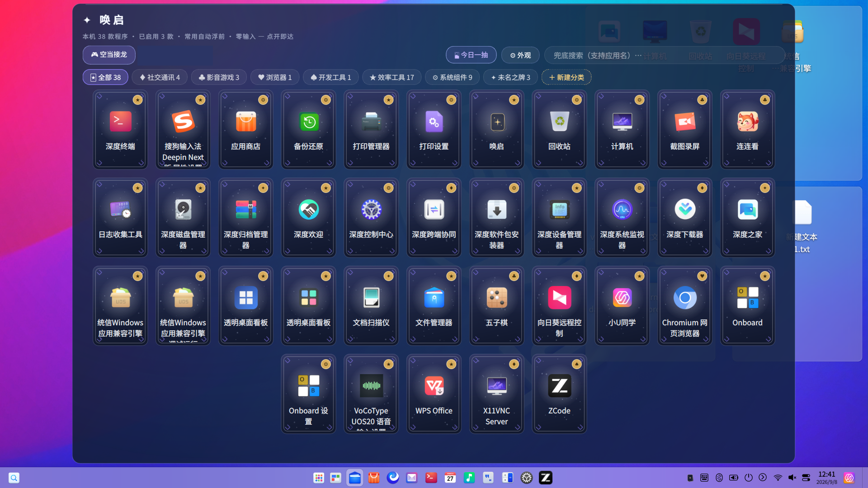Viewport: 868px width, 488px height.
Task: Open 日志收集工具 log collector
Action: (120, 218)
